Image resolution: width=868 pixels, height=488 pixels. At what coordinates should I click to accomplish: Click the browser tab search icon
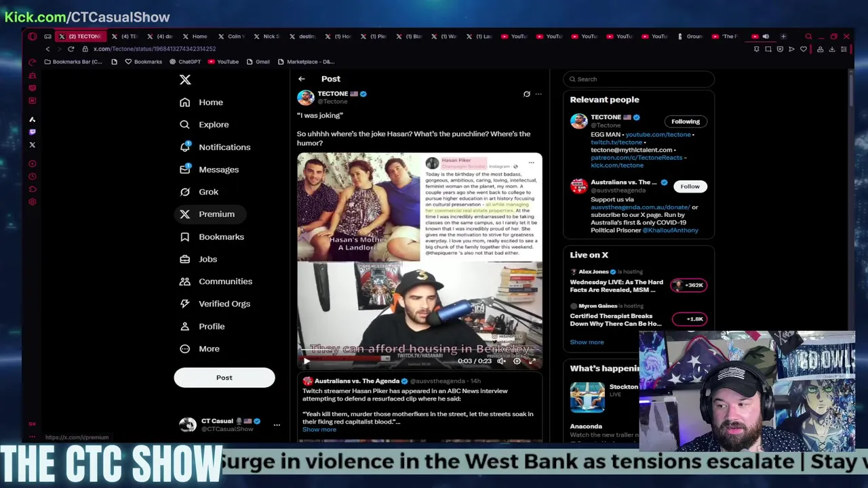(808, 37)
